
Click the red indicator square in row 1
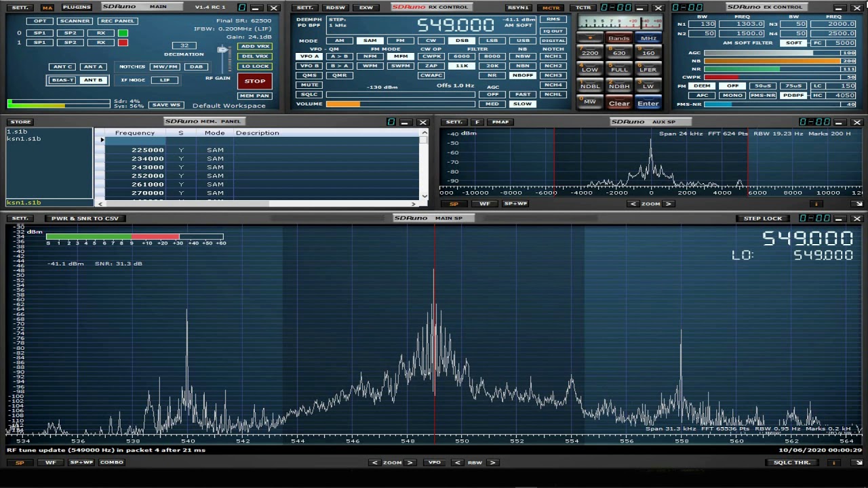click(123, 43)
